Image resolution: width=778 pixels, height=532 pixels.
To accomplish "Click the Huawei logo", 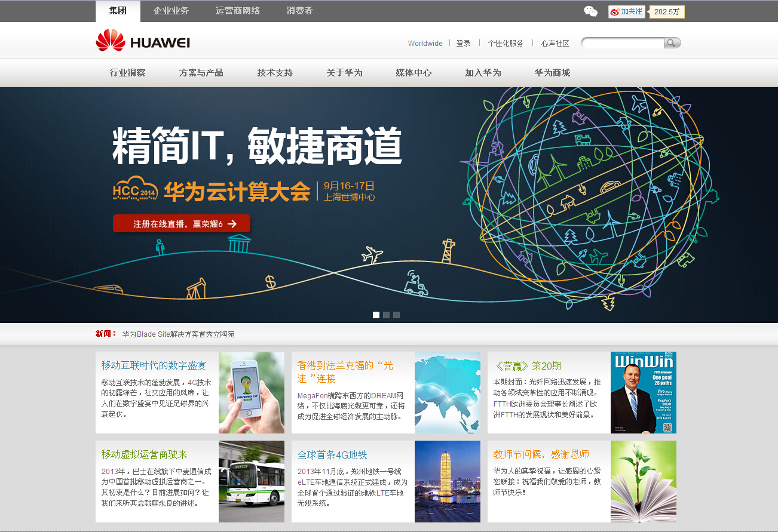I will click(143, 41).
